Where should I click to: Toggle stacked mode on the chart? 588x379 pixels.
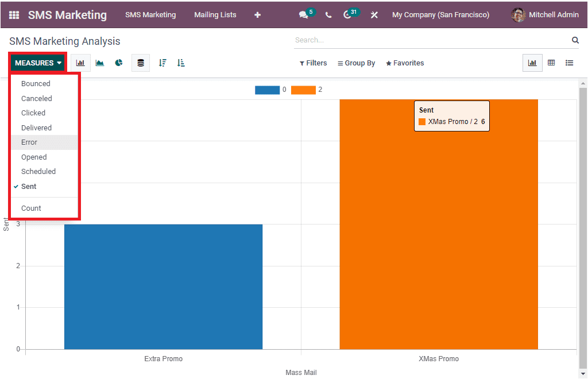[x=140, y=63]
